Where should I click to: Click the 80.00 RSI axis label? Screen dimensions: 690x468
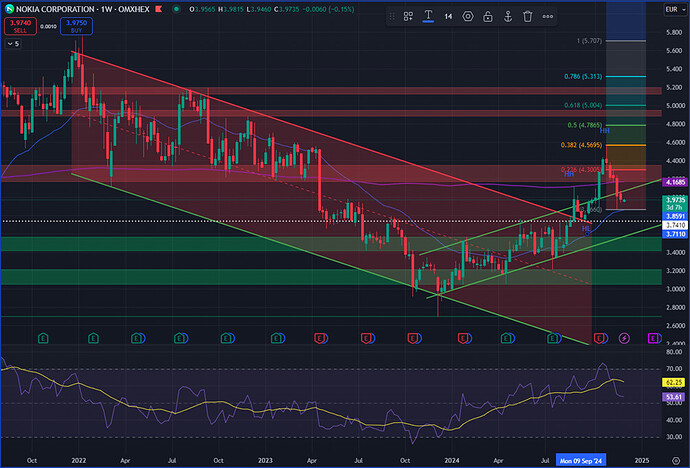[x=674, y=352]
